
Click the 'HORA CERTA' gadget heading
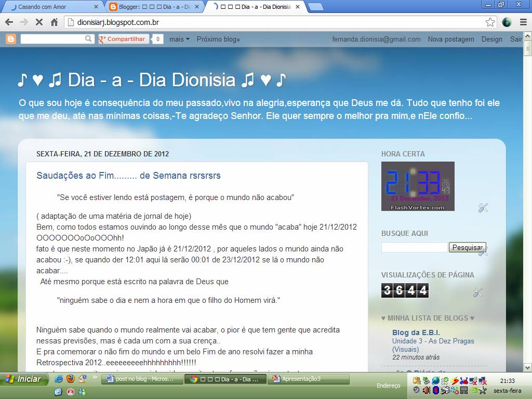[403, 154]
